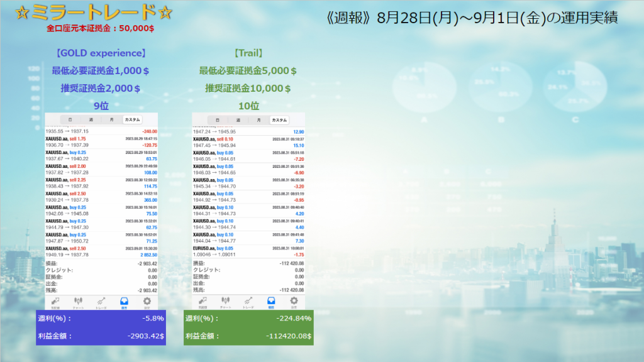This screenshot has height=362, width=644.
Task: Open Settings gear in GOLD experience panel
Action: click(147, 302)
